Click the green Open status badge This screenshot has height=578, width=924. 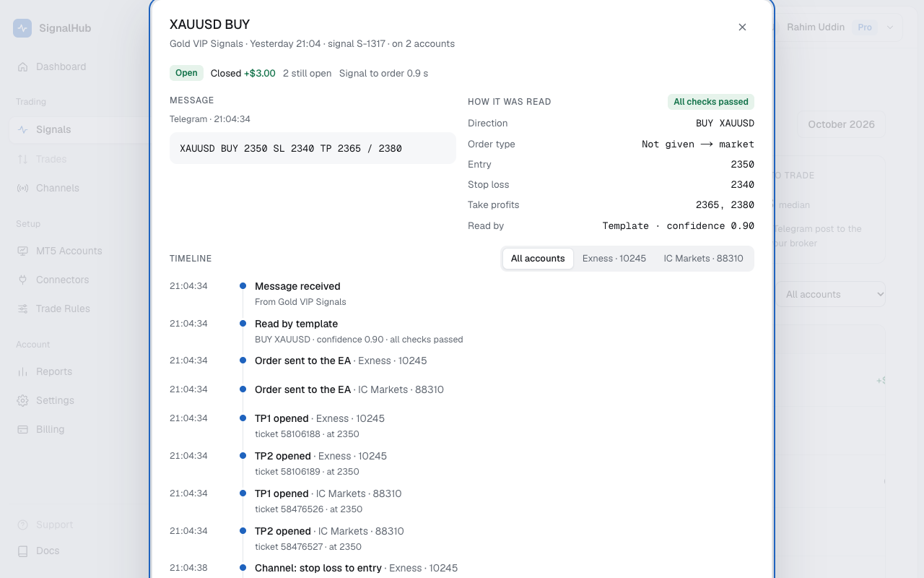coord(186,73)
